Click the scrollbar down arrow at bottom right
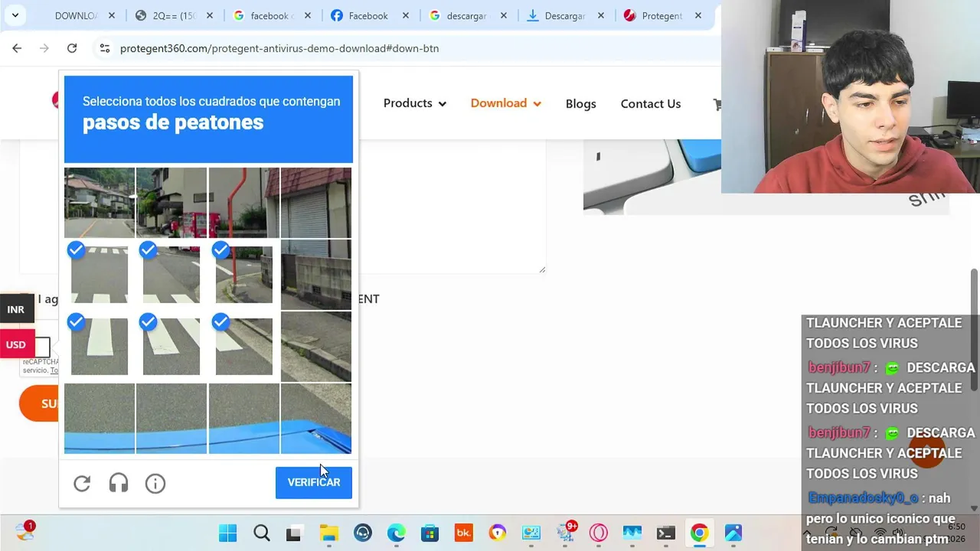Screen dimensions: 980x551 (x=974, y=508)
